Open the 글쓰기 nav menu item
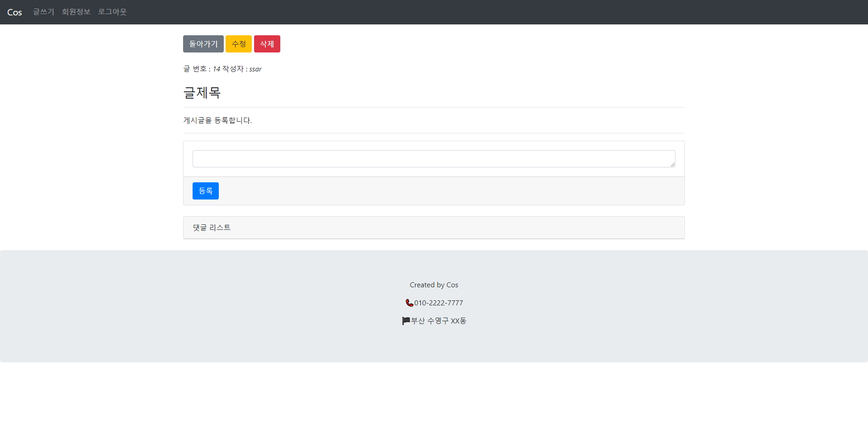Screen dimensions: 868x437 [43, 12]
